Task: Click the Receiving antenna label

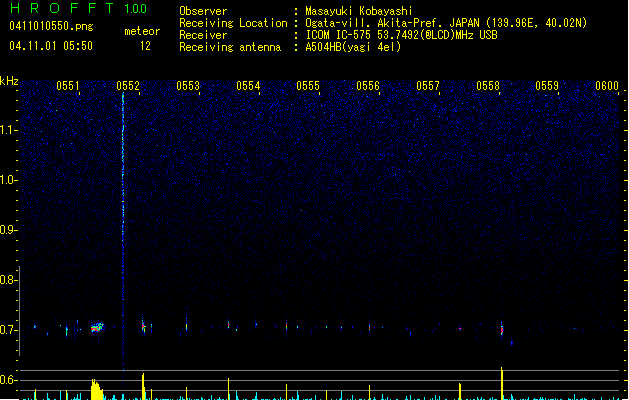Action: (230, 47)
